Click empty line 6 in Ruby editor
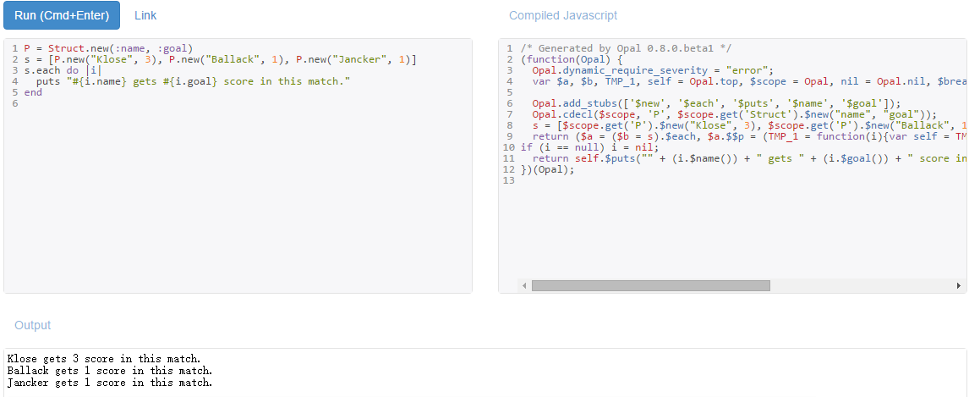980x397 pixels. point(238,104)
